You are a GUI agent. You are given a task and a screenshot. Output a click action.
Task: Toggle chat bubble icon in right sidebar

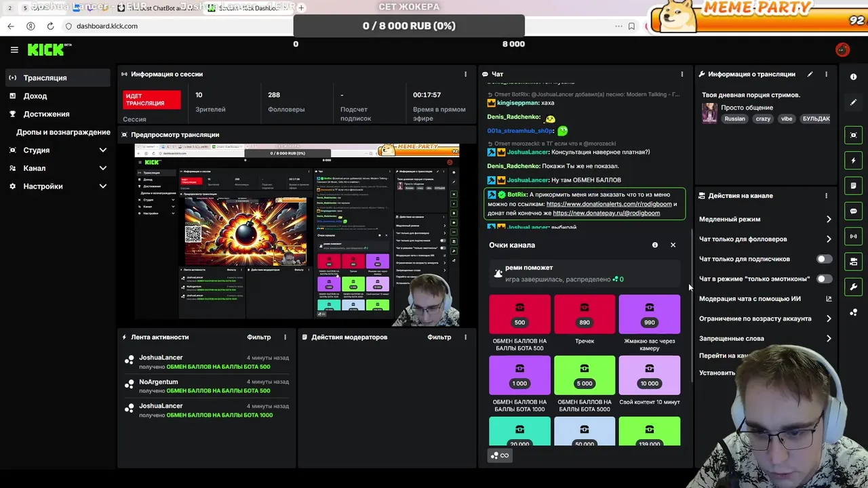pyautogui.click(x=854, y=211)
